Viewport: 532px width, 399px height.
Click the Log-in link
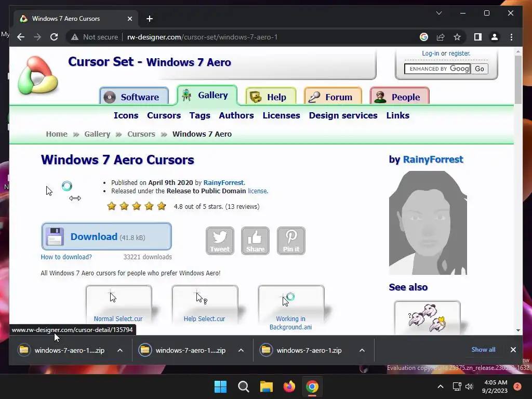430,54
